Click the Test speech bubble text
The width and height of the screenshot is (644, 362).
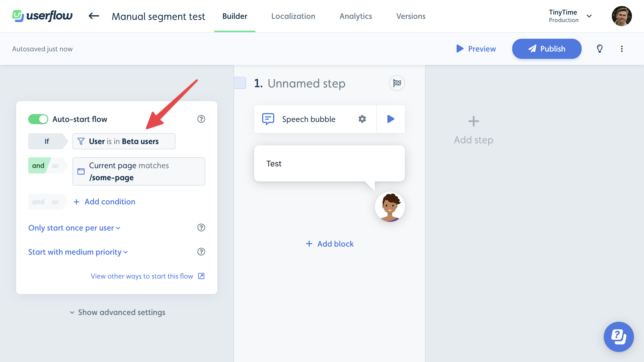[274, 163]
